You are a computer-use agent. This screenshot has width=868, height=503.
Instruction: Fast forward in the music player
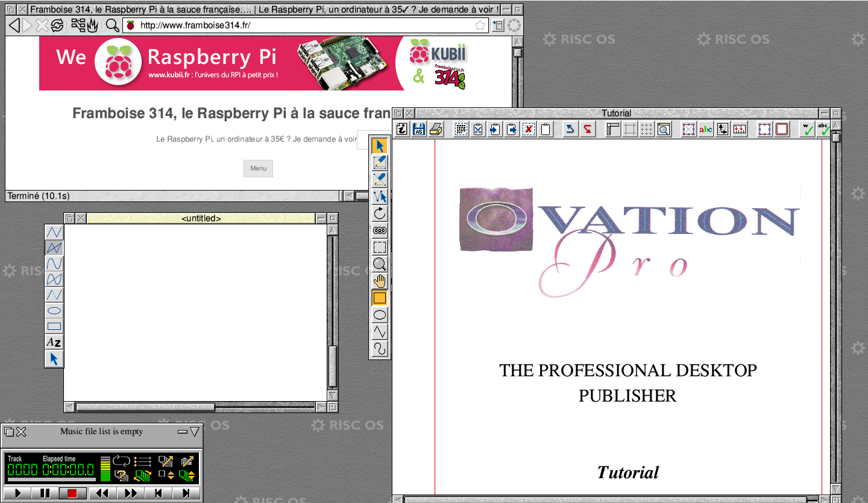pos(130,493)
